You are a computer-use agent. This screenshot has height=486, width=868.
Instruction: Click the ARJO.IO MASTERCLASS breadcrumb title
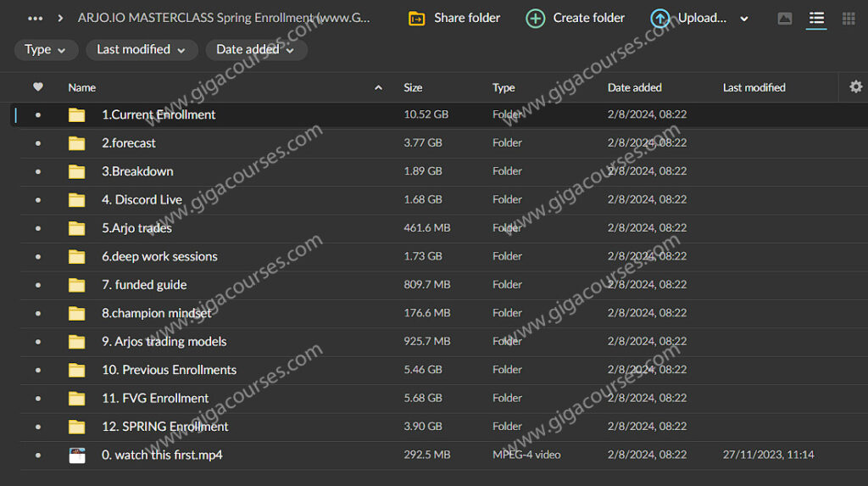(x=224, y=18)
